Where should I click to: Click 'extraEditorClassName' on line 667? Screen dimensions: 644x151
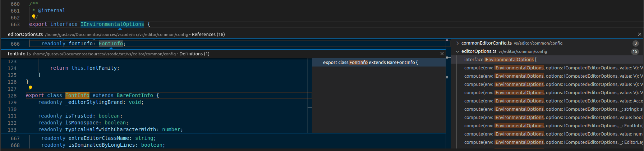tap(98, 138)
